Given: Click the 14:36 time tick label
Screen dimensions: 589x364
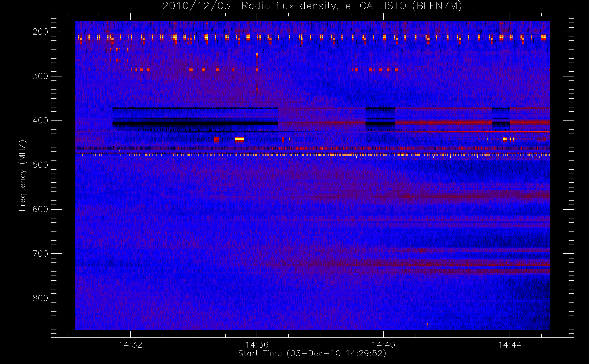Looking at the screenshot, I should [257, 345].
